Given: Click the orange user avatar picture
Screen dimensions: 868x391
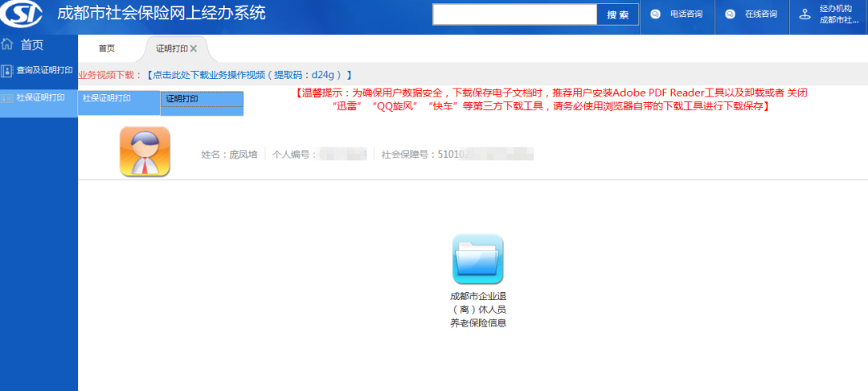Looking at the screenshot, I should 145,151.
